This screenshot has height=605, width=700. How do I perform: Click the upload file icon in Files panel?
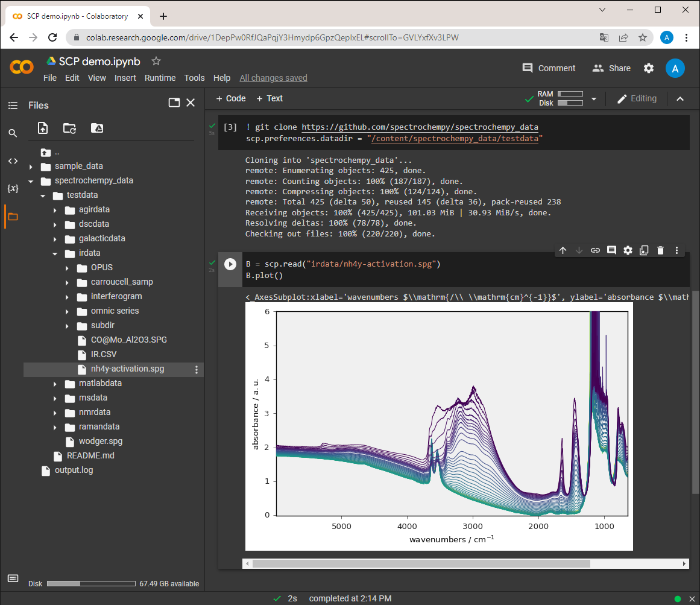[x=42, y=128]
